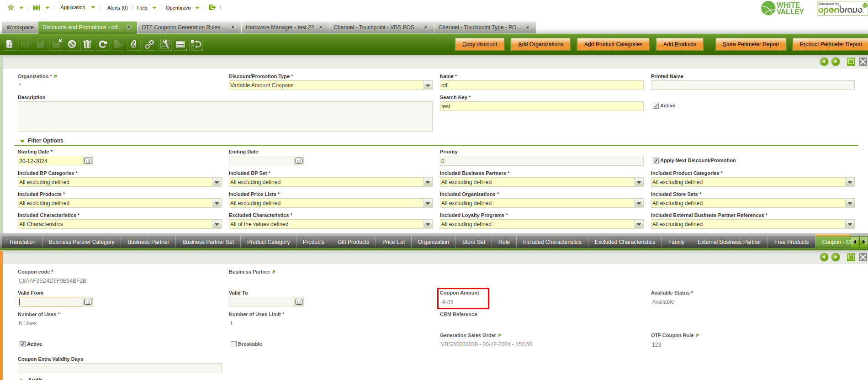Screen dimensions: 868x380
Task: Click the Store Perimeter Report button
Action: [x=751, y=44]
